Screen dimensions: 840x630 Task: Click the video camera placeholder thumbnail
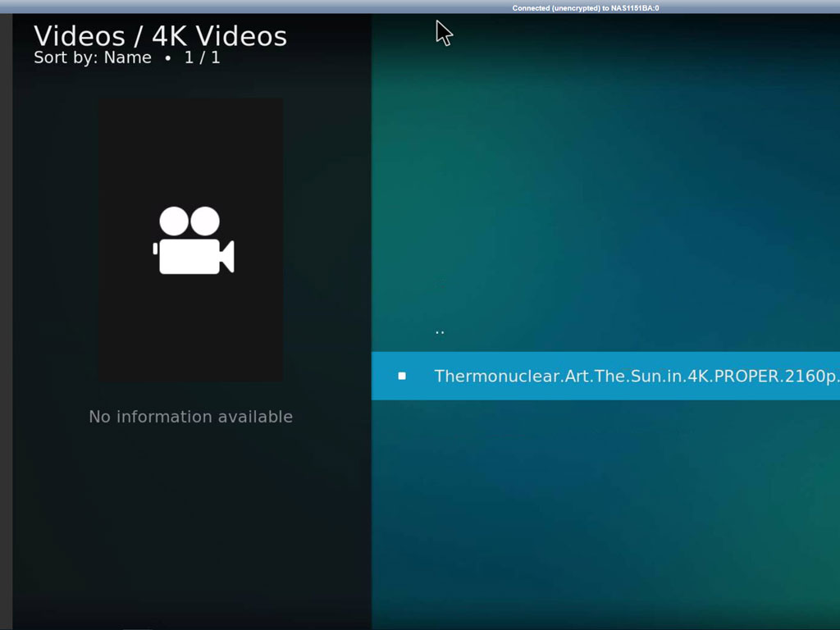[190, 240]
